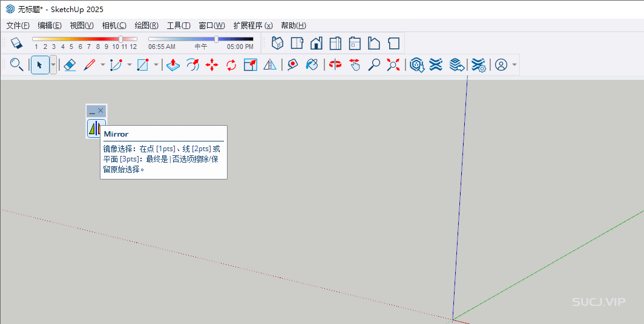Switch to Iso view icon
644x324 pixels.
(278, 43)
